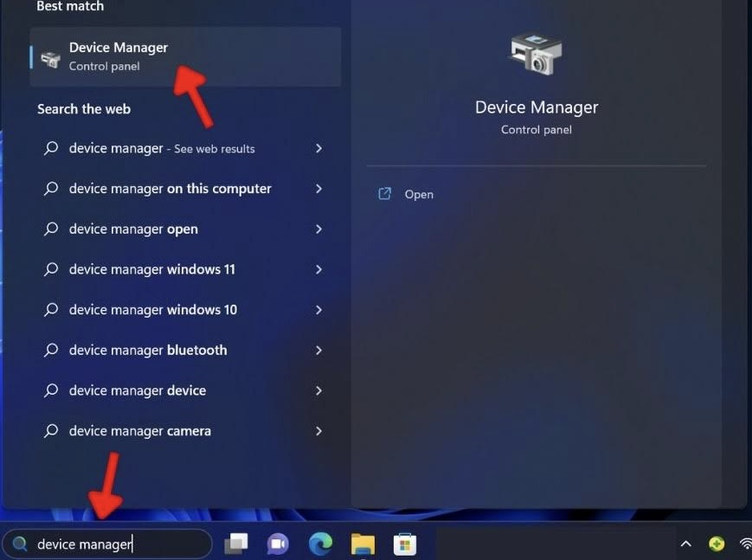Open Chat from the taskbar

point(277,544)
